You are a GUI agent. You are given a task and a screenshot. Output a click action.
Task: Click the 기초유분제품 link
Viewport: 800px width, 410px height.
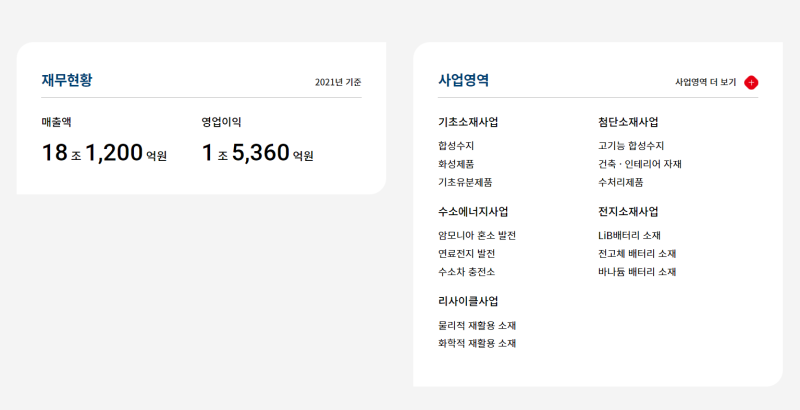pyautogui.click(x=465, y=182)
